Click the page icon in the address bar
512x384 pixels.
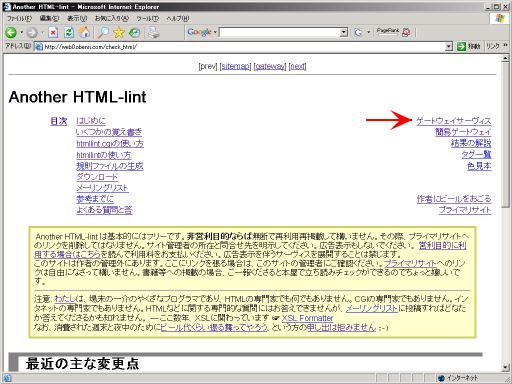(x=39, y=47)
